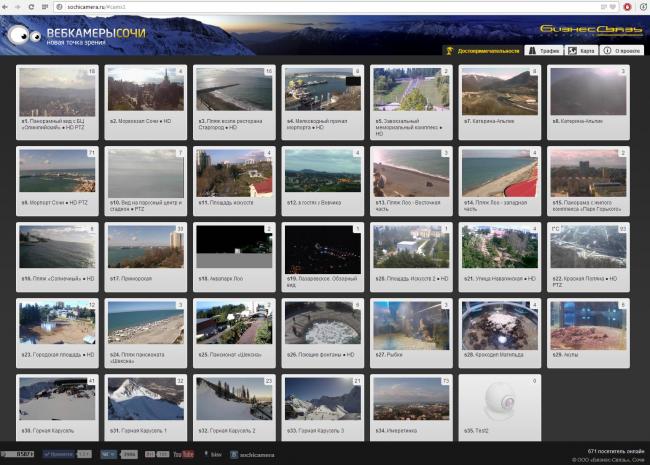
Task: Open camera 3 beach near Старгород restaurant
Action: 234,102
